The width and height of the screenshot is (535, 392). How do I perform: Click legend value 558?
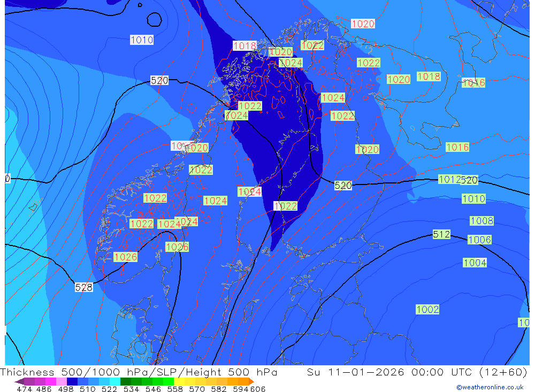click(175, 389)
